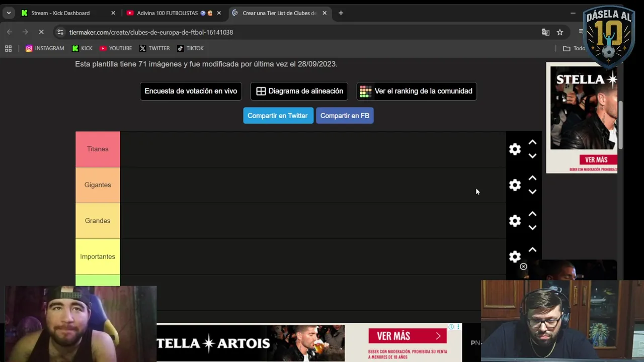Go back to previous page
644x362 pixels.
tap(10, 32)
